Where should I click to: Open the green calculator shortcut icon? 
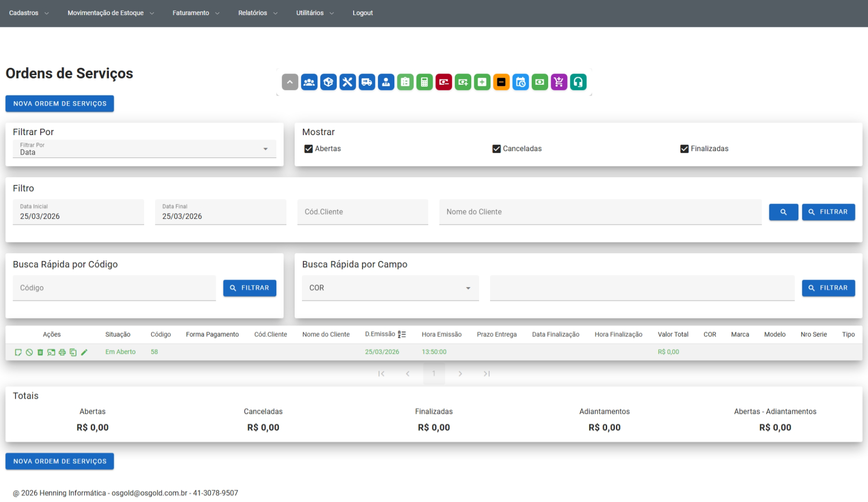(424, 82)
